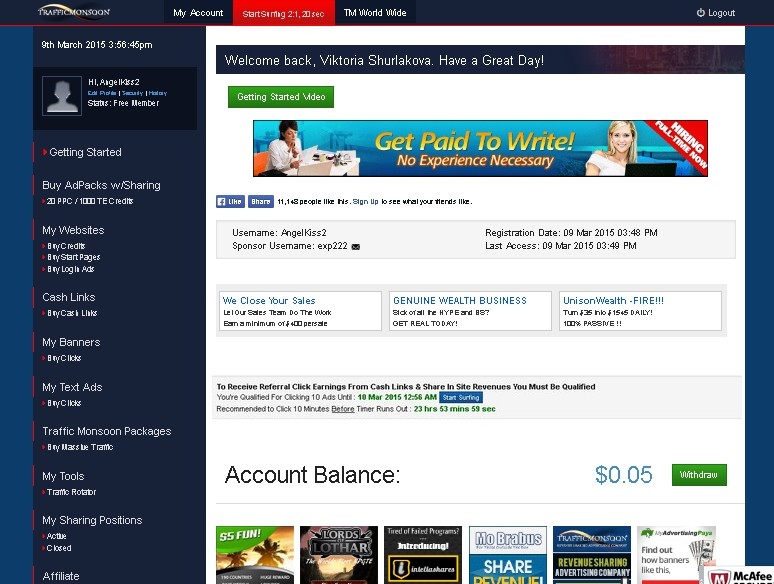The height and width of the screenshot is (584, 774).
Task: Click the Getting Started Video button
Action: pyautogui.click(x=281, y=97)
